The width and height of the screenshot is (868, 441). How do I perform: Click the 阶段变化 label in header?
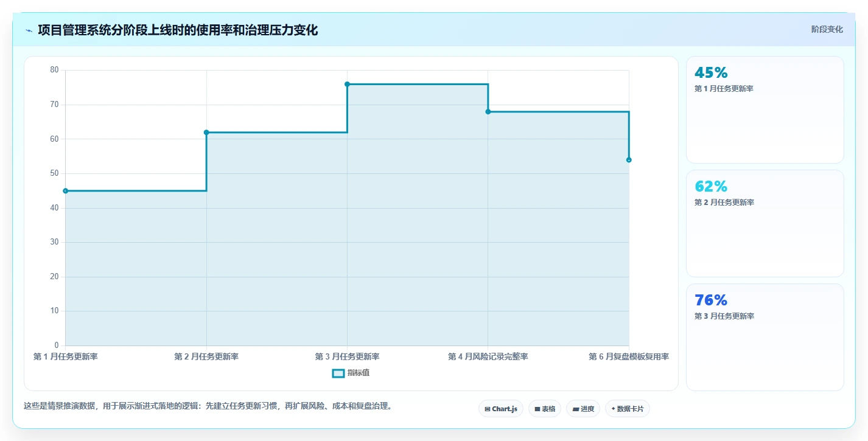(x=827, y=29)
